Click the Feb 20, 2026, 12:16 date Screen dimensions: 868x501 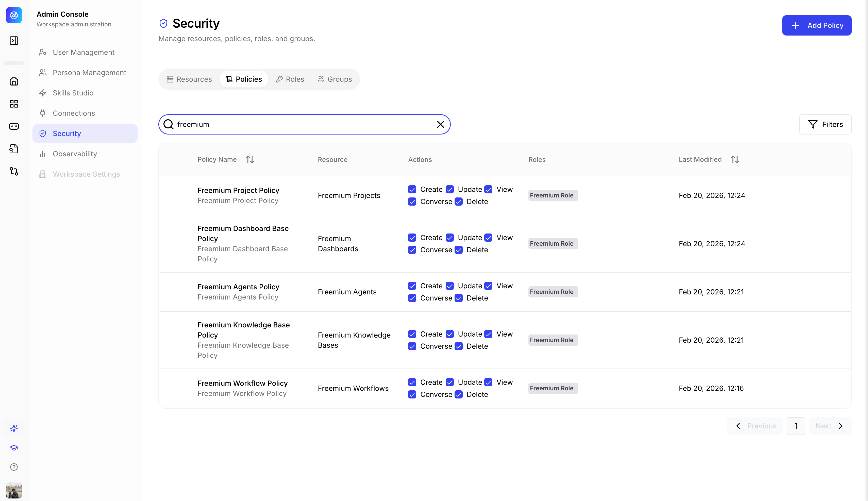(x=711, y=388)
